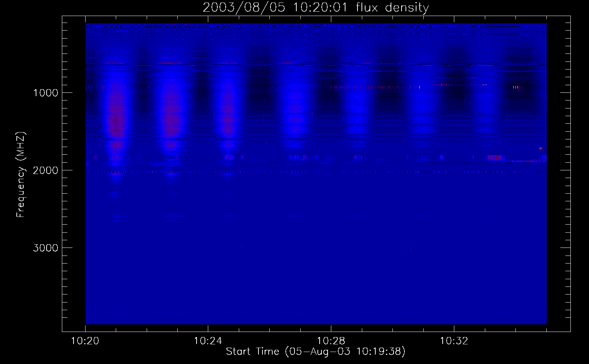Viewport: 589px width, 364px height.
Task: Click the 10:20 time tick label
Action: coord(85,341)
